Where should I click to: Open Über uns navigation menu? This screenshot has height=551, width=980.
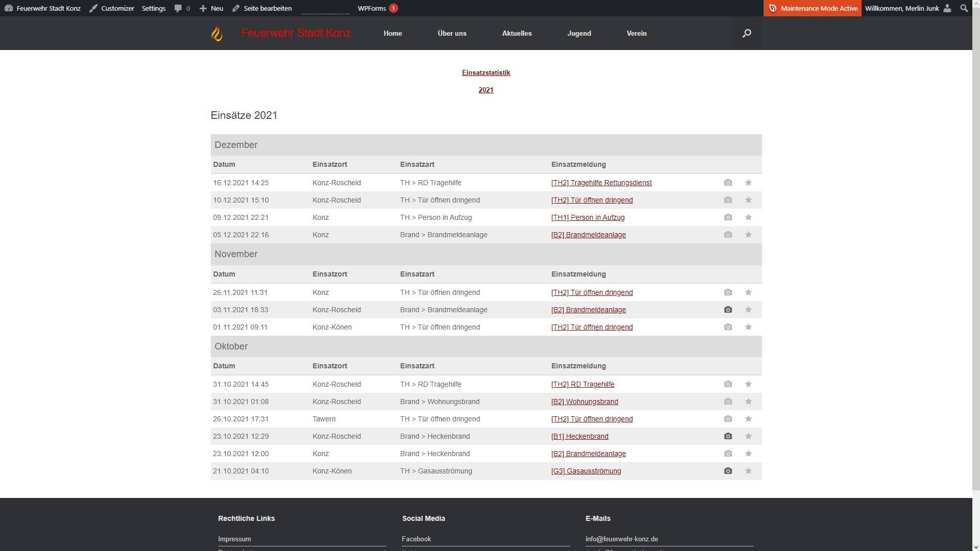[452, 34]
